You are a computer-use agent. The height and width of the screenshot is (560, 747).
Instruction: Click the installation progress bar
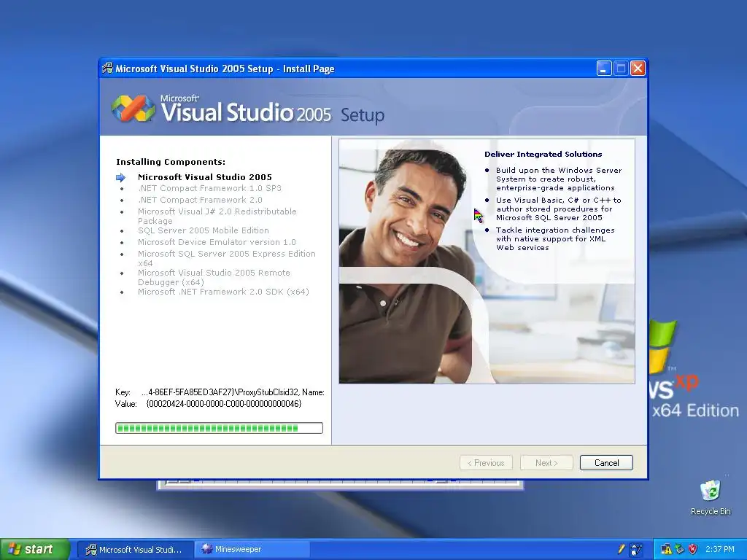point(219,428)
